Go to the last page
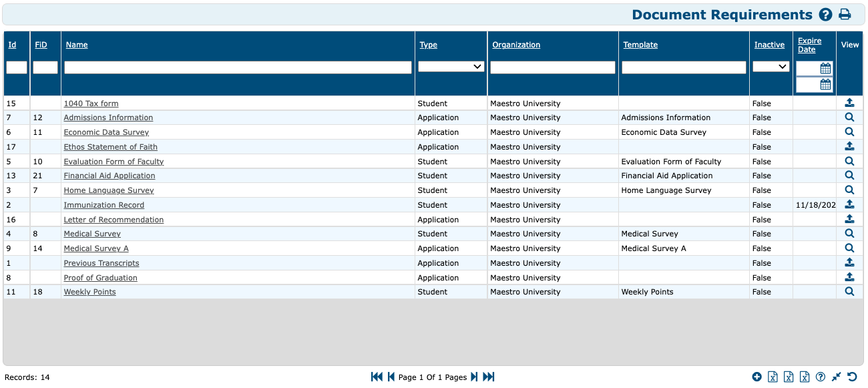 pyautogui.click(x=489, y=377)
